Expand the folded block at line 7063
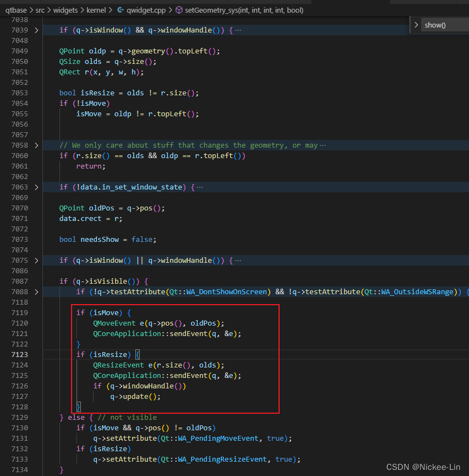Viewport: 469px width, 476px height. tap(36, 187)
